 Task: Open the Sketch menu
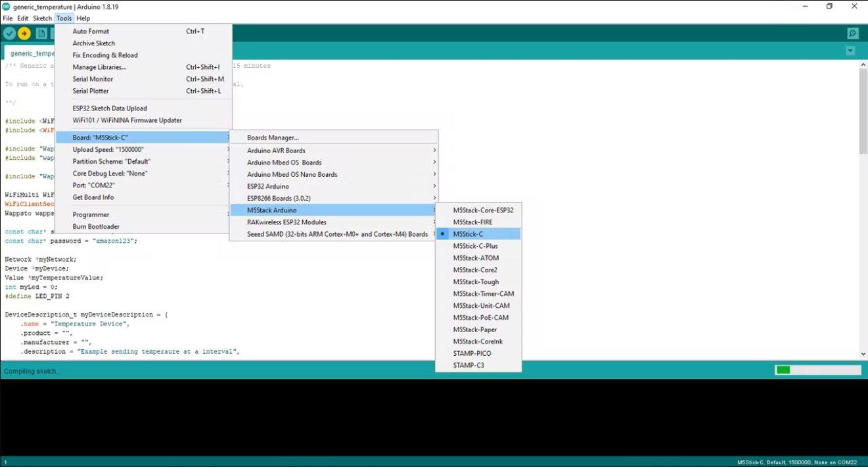coord(43,18)
